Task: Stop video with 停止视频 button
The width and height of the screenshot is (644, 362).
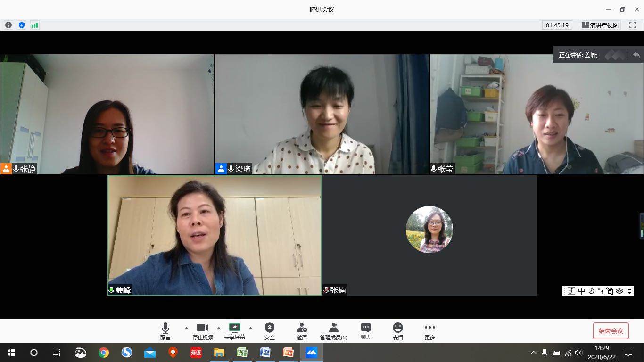Action: click(x=203, y=331)
